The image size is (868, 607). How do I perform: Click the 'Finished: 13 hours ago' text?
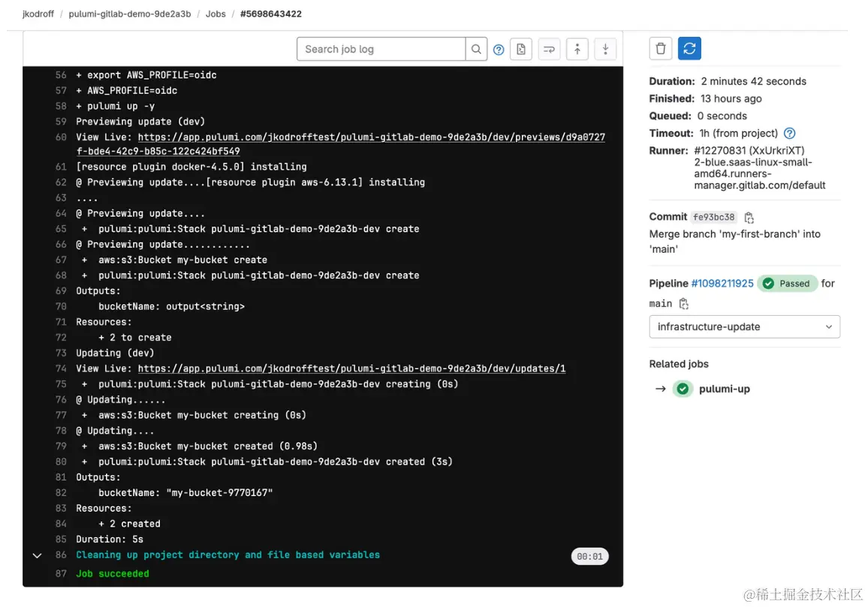(705, 98)
